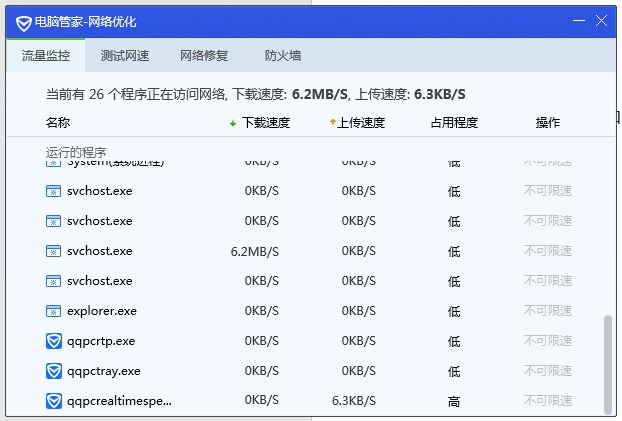Click the process list vertical scrollbar thumb
622x421 pixels.
[608, 364]
